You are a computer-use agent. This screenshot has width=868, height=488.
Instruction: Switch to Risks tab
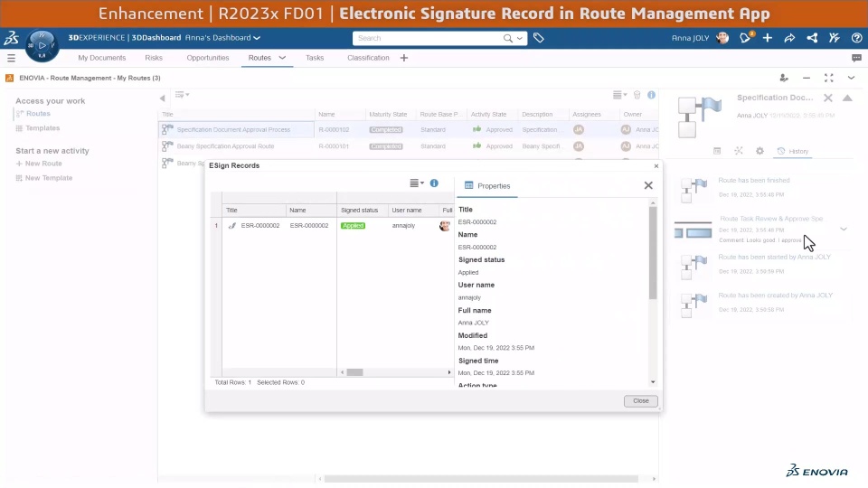154,58
